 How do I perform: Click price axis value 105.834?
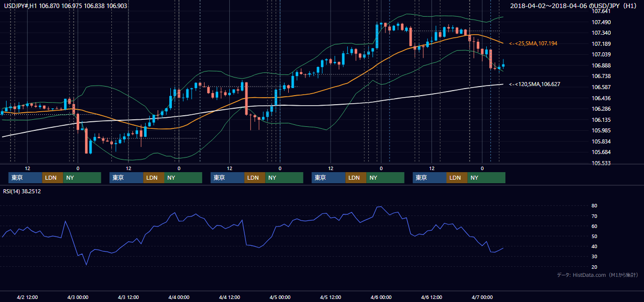click(602, 141)
